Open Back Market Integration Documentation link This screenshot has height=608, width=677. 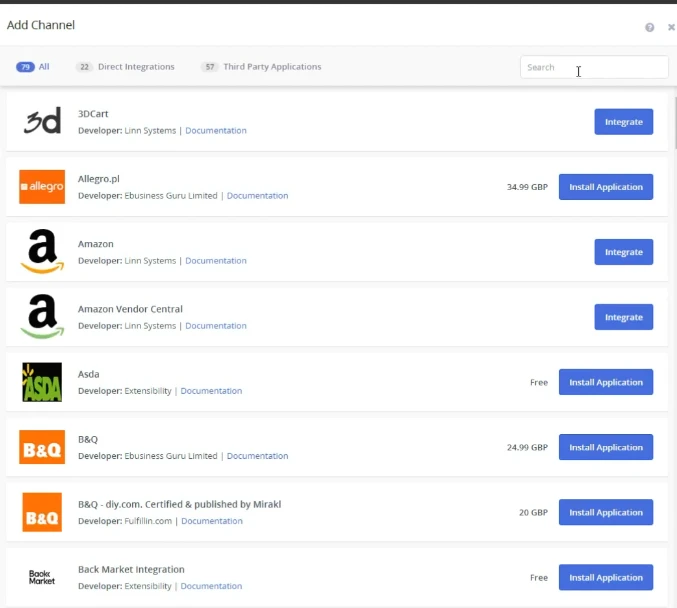tap(211, 586)
